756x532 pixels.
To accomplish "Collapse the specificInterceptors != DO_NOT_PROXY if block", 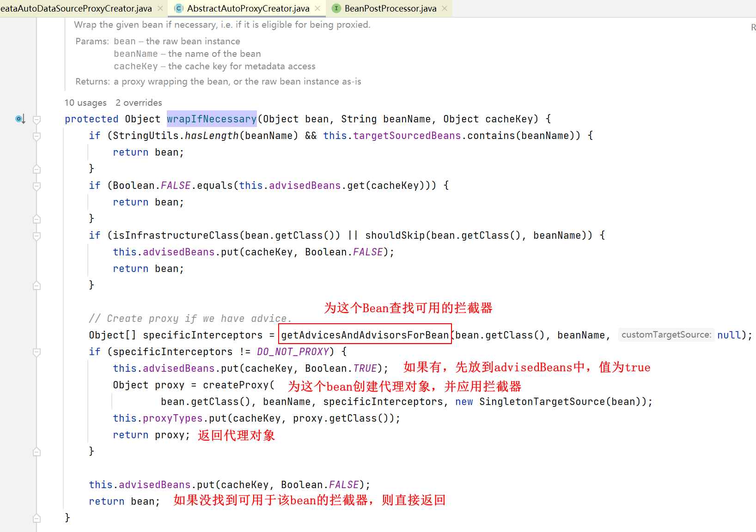I will [37, 352].
